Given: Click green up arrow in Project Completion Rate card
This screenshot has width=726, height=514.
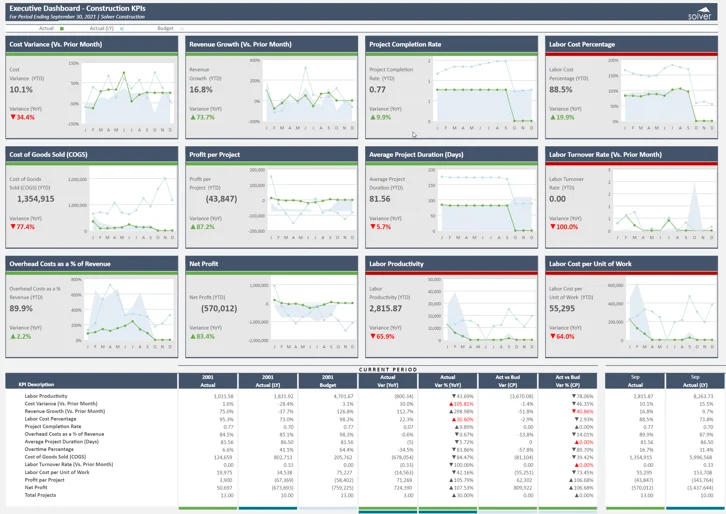Looking at the screenshot, I should click(372, 118).
